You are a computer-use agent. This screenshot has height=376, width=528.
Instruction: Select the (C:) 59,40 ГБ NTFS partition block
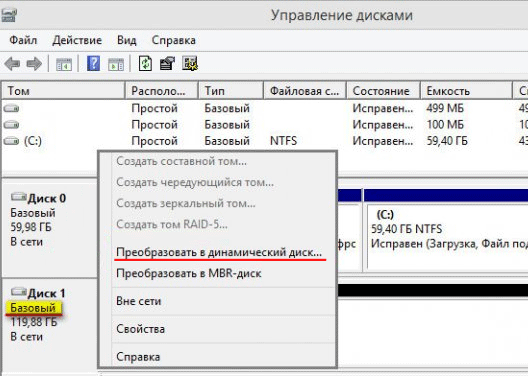(447, 236)
